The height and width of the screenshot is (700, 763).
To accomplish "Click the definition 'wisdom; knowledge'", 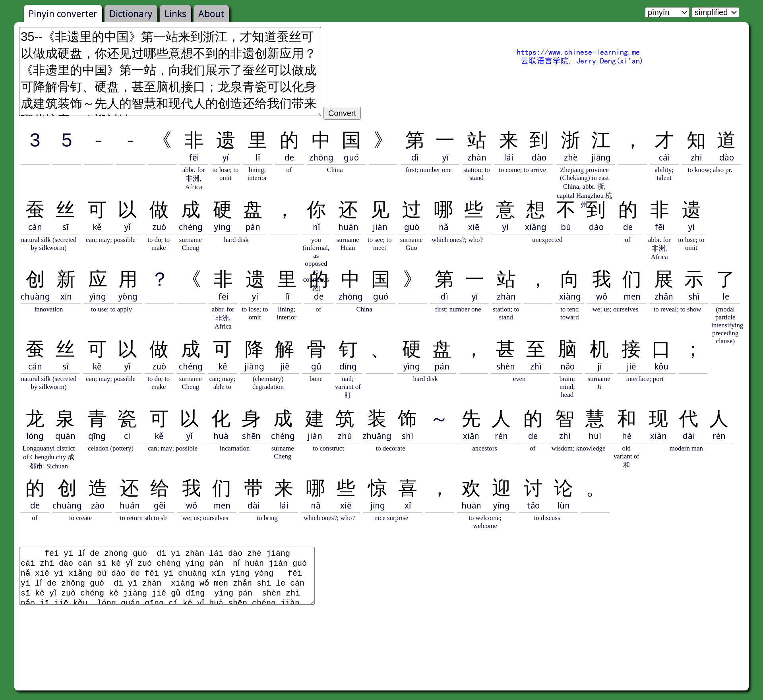I will click(578, 448).
